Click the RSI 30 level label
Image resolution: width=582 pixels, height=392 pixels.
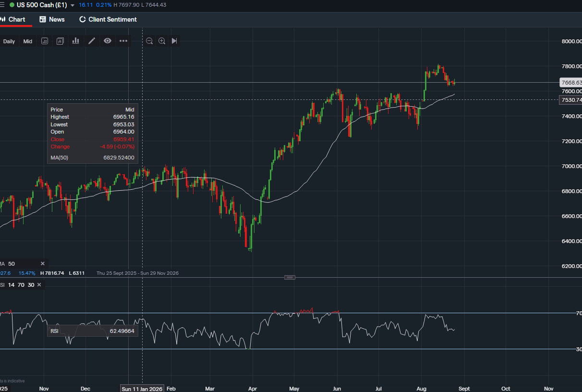[579, 349]
